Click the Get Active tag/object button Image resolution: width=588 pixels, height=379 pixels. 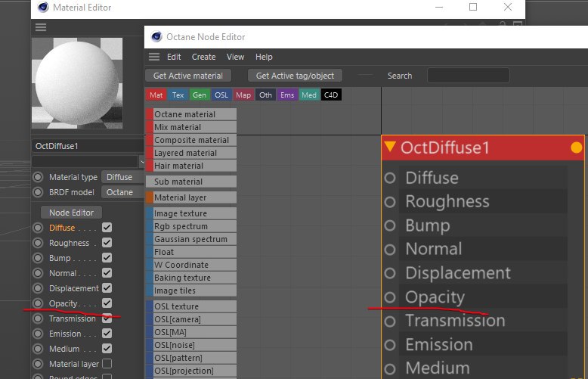(295, 76)
